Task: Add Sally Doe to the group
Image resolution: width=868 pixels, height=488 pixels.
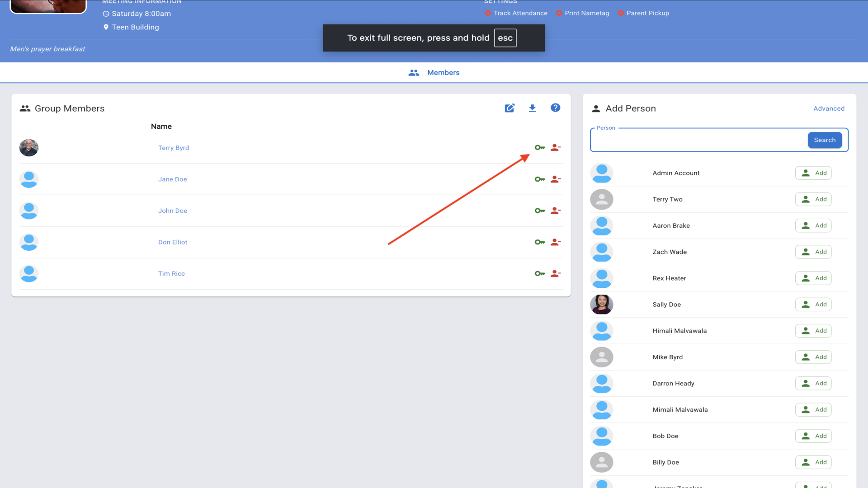Action: 813,305
